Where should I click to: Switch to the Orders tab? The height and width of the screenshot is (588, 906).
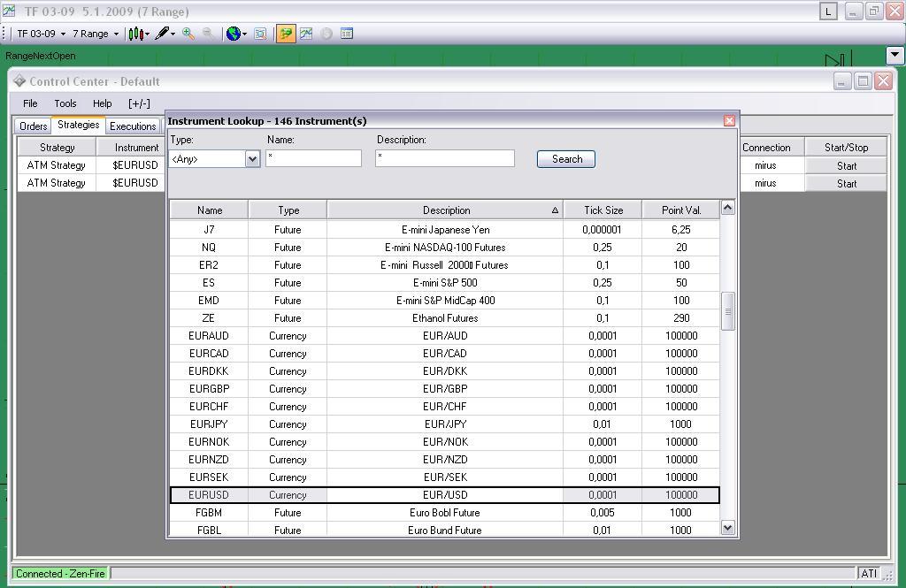click(34, 126)
